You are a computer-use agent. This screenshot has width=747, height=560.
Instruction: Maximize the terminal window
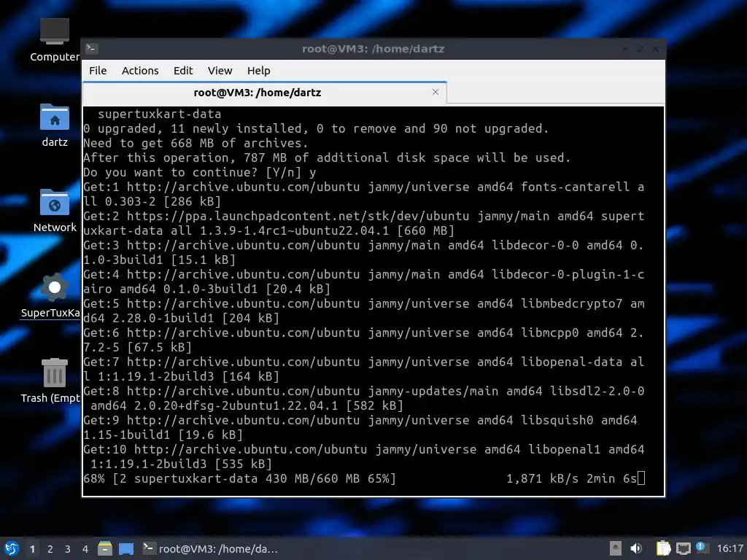click(640, 49)
